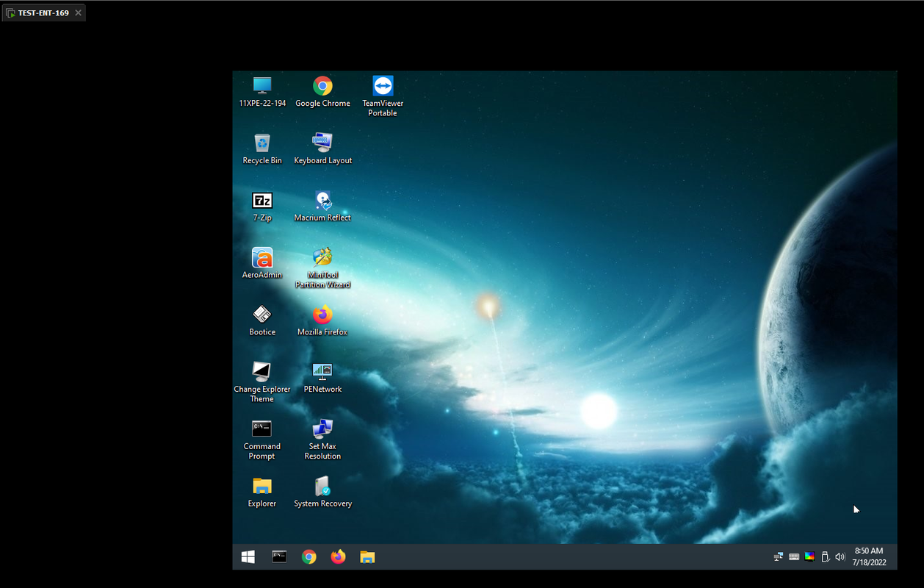Select the Recycle Bin icon
The width and height of the screenshot is (924, 588).
(262, 149)
